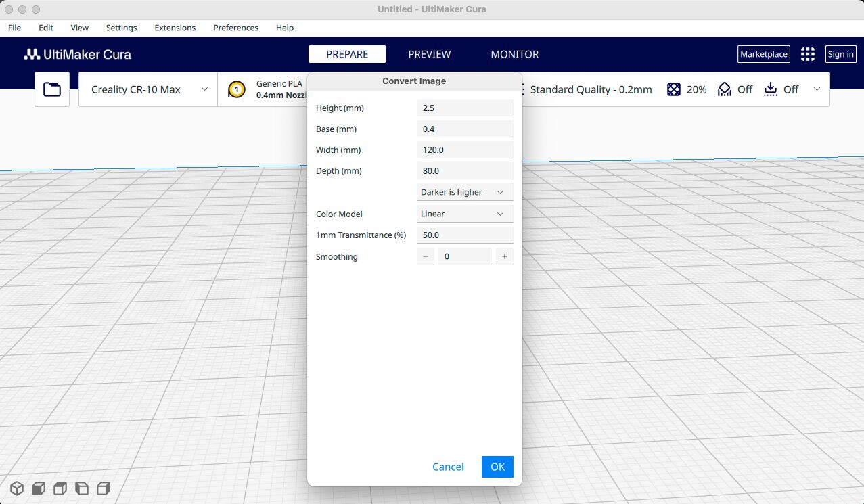Click the Smoothing label
864x504 pixels.
[x=337, y=256]
